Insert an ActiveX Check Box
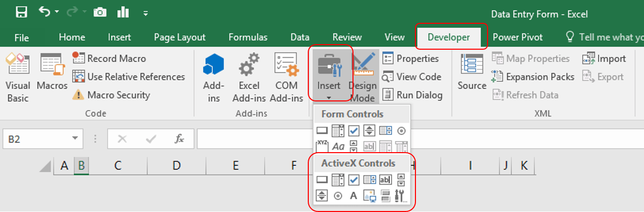 point(354,180)
